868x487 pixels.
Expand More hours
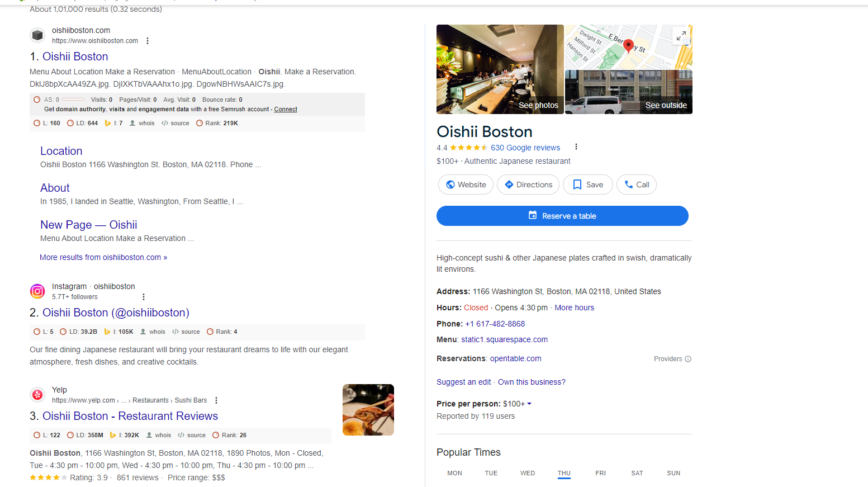[574, 308]
